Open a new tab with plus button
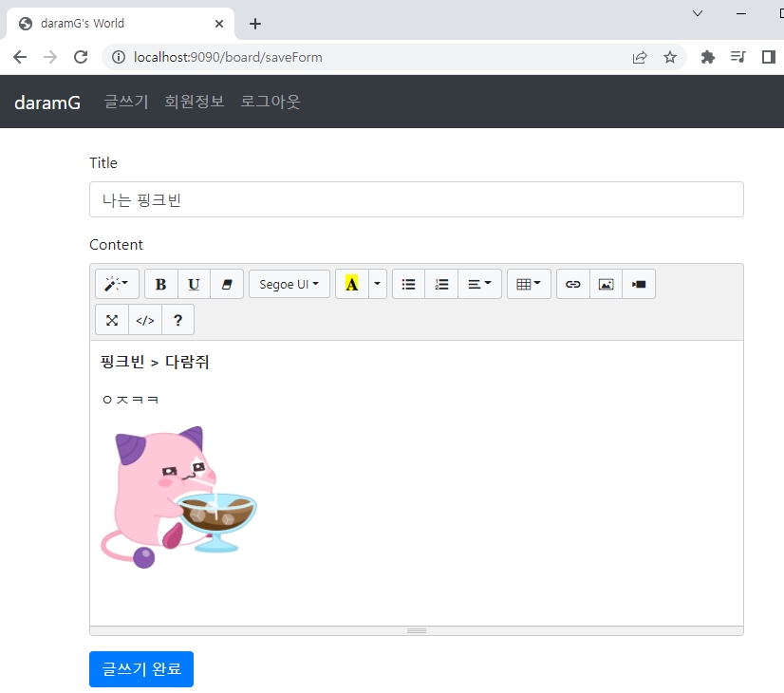 click(255, 24)
